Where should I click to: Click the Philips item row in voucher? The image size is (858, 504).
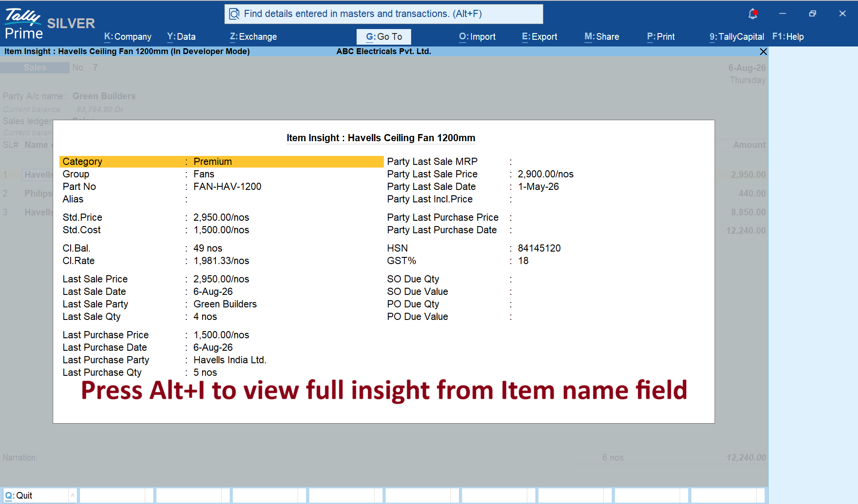(x=38, y=193)
